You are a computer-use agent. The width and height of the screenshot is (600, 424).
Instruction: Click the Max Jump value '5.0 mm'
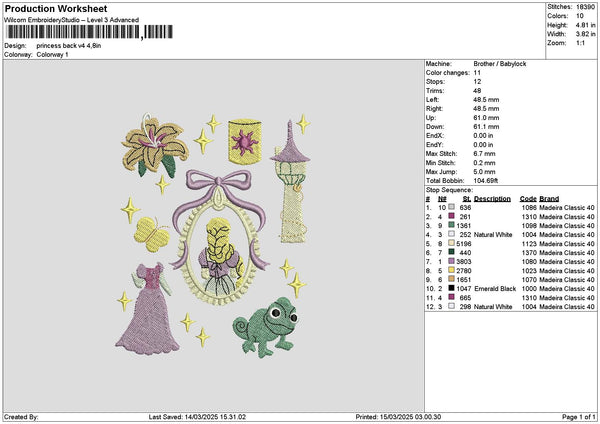(x=484, y=172)
